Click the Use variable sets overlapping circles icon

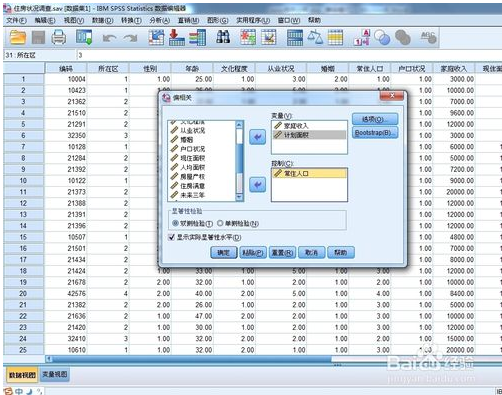pos(382,37)
